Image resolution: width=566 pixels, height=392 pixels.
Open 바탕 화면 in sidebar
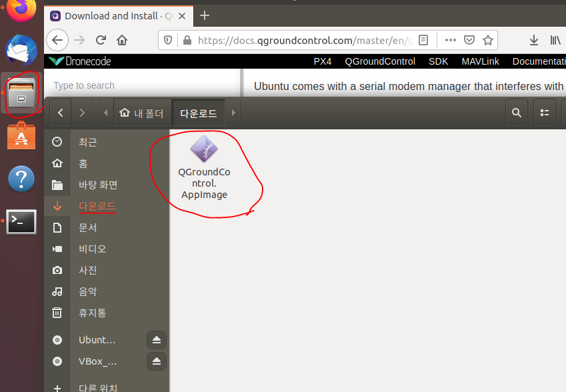click(x=107, y=185)
